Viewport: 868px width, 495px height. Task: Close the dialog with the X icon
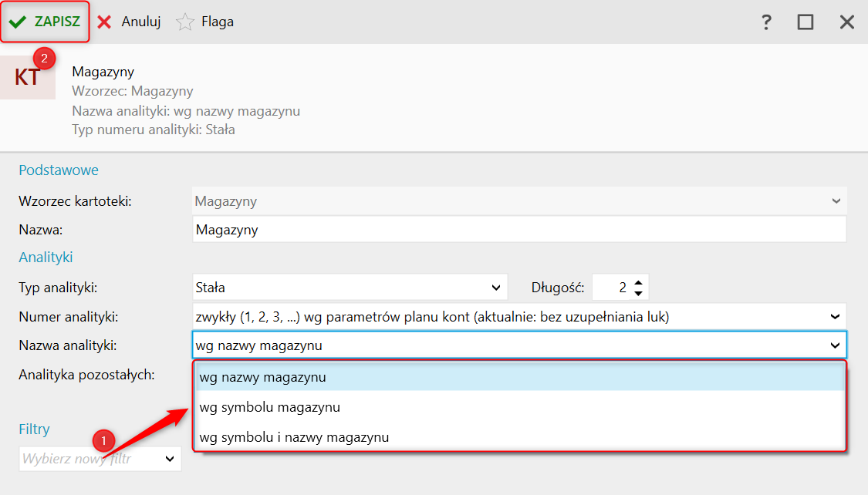point(847,22)
